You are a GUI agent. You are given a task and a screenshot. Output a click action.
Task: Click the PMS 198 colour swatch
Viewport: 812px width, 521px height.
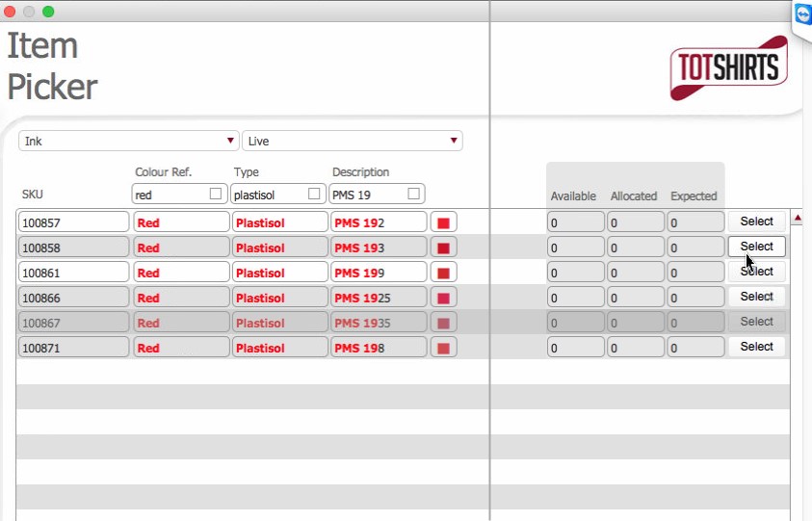(x=443, y=348)
